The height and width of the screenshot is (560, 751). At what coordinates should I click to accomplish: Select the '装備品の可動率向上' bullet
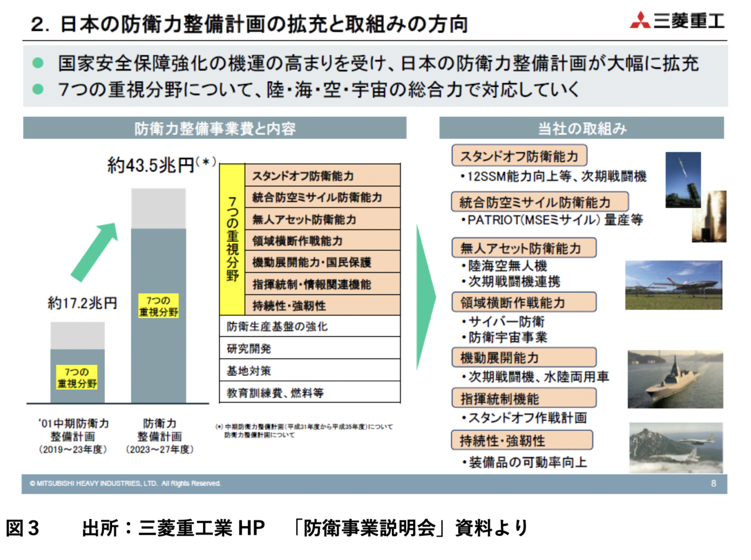pyautogui.click(x=524, y=463)
